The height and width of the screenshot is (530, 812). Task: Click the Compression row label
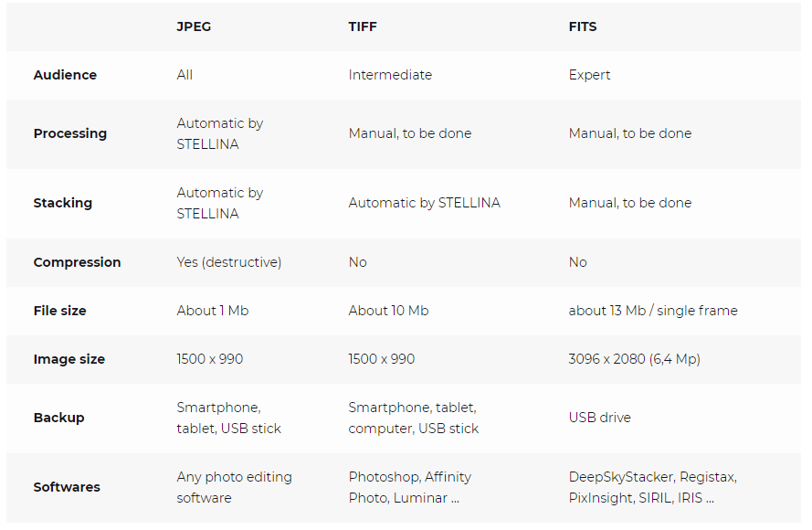pyautogui.click(x=77, y=262)
